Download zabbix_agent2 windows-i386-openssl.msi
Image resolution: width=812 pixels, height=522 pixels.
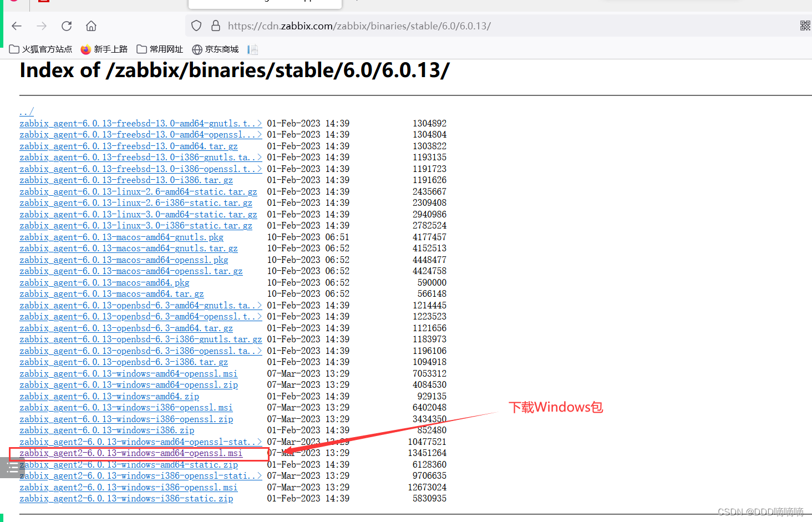(129, 487)
